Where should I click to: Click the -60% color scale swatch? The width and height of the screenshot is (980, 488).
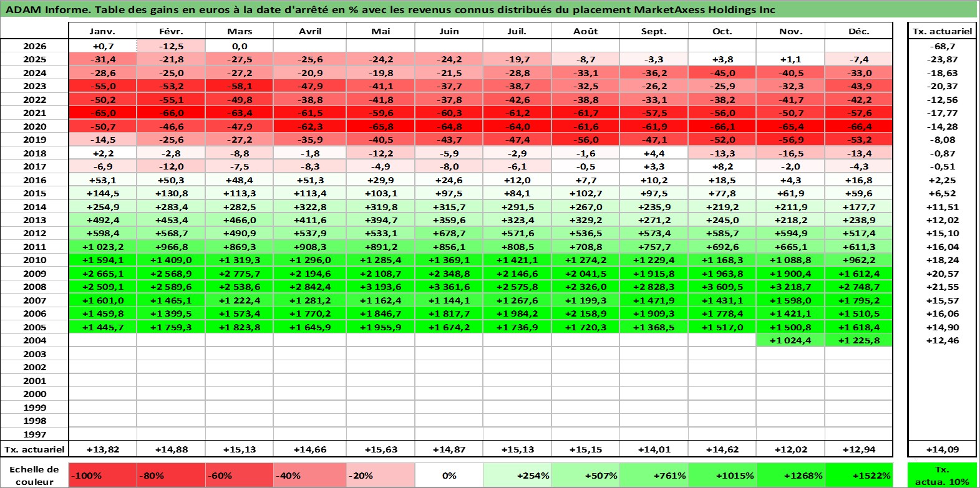click(240, 475)
